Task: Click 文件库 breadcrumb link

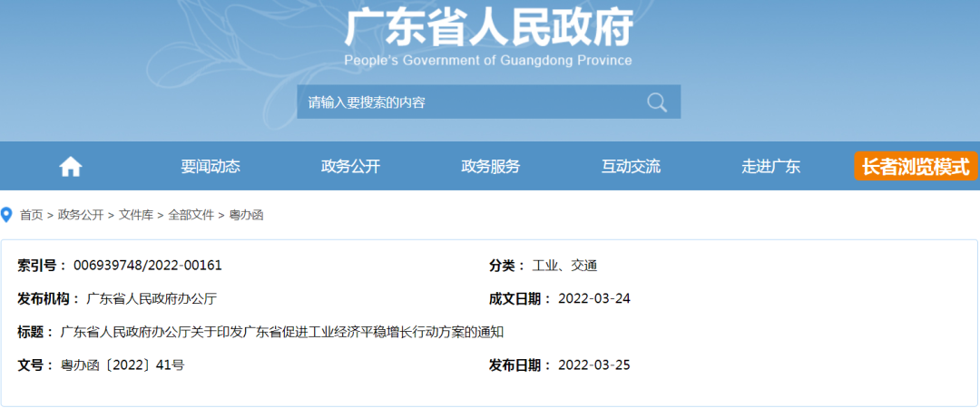Action: 135,216
